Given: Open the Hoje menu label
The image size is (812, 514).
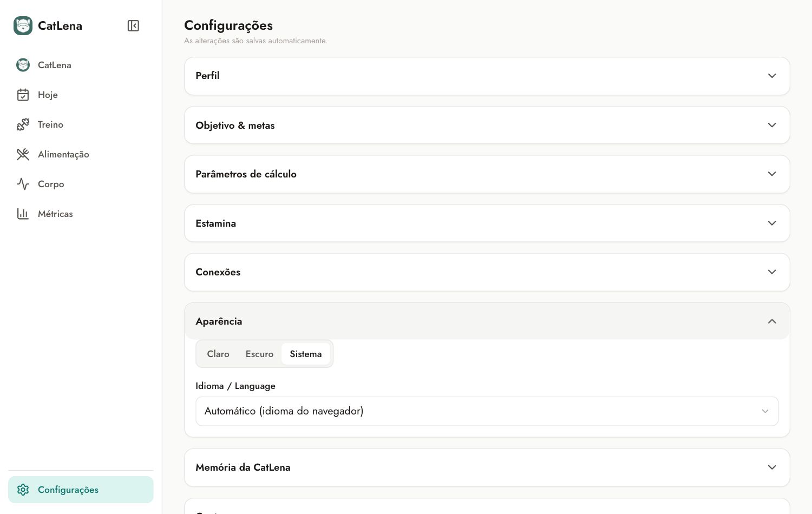Looking at the screenshot, I should click(48, 95).
